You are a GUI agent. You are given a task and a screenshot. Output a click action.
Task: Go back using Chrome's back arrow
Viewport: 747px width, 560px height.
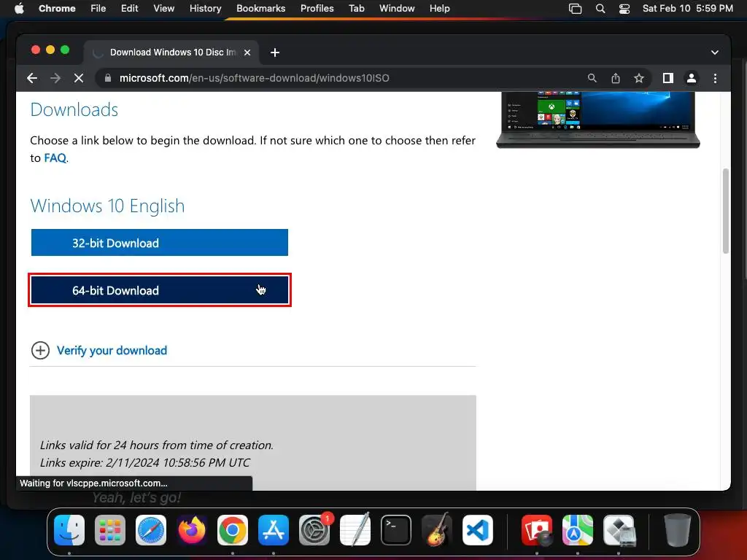(32, 78)
